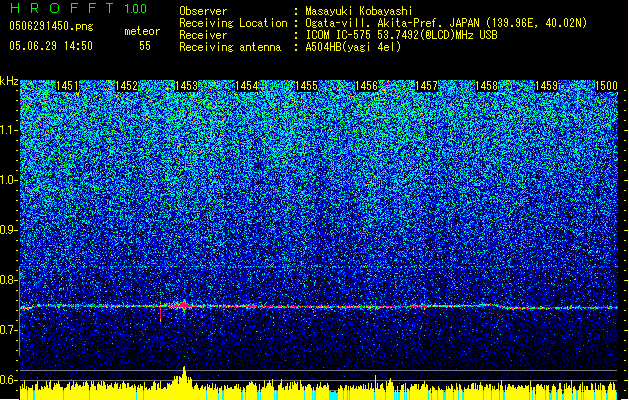Click the 1.0 frequency axis label
Viewport: 629px width, 400px height.
(9, 180)
